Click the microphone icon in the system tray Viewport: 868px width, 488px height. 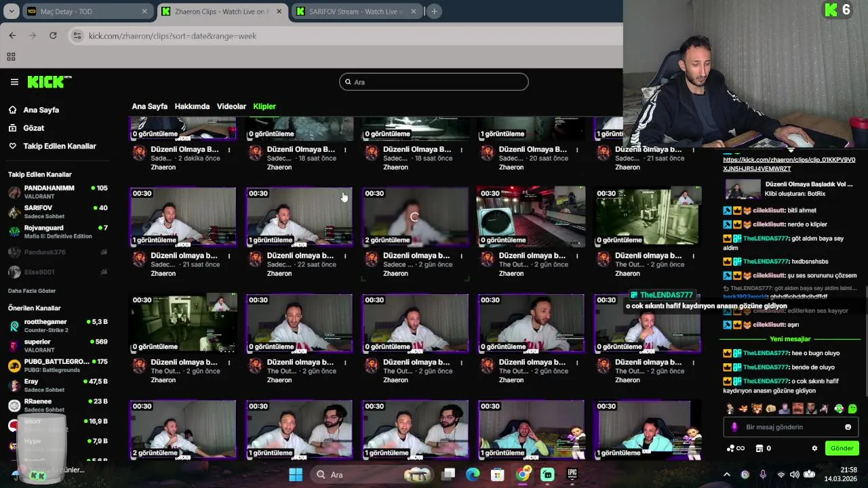point(763,474)
